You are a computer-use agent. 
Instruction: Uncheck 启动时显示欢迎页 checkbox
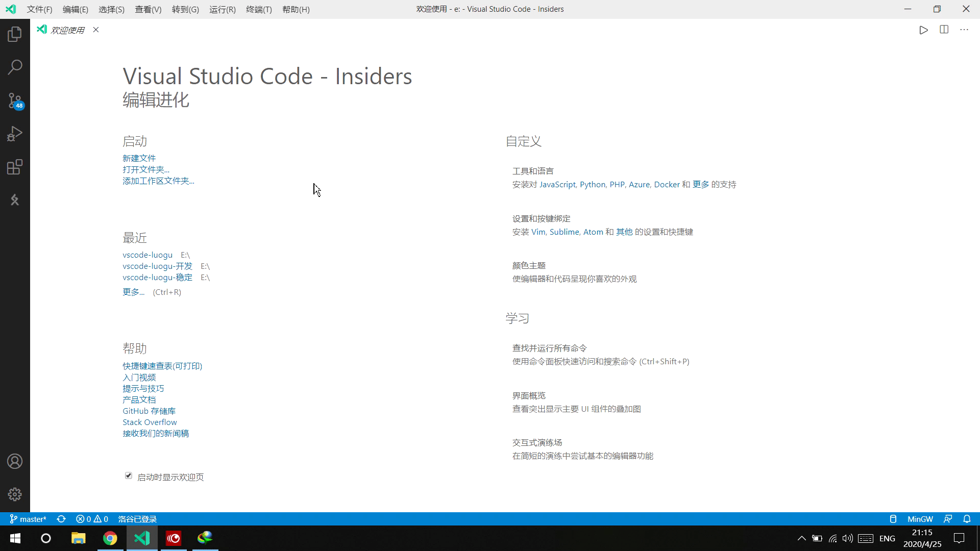[129, 475]
